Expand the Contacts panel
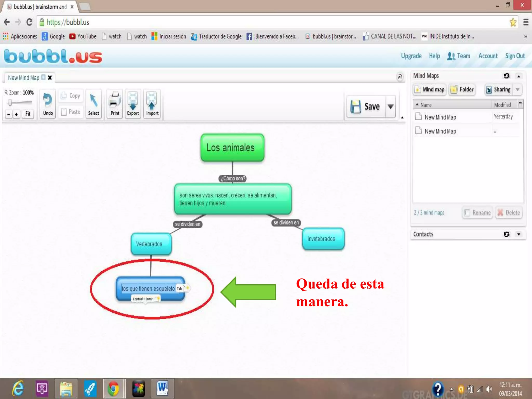Image resolution: width=532 pixels, height=399 pixels. (x=518, y=234)
